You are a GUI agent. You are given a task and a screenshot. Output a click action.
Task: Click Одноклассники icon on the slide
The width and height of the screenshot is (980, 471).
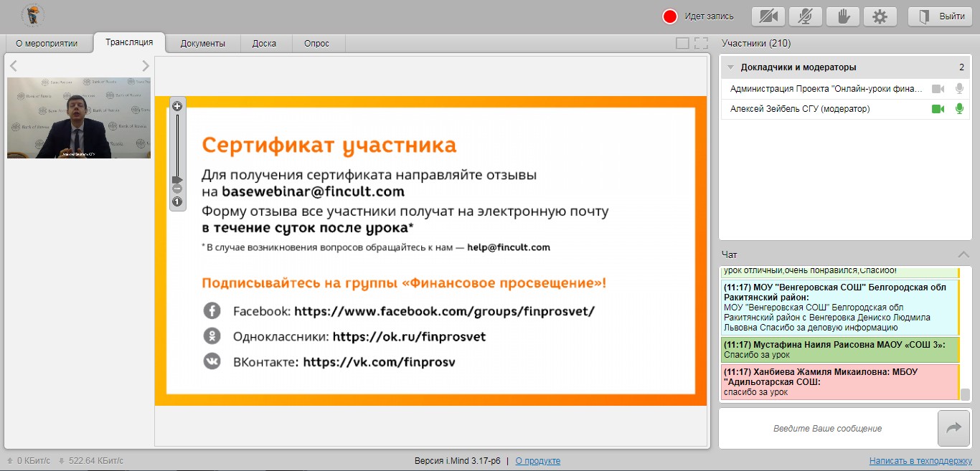click(212, 336)
